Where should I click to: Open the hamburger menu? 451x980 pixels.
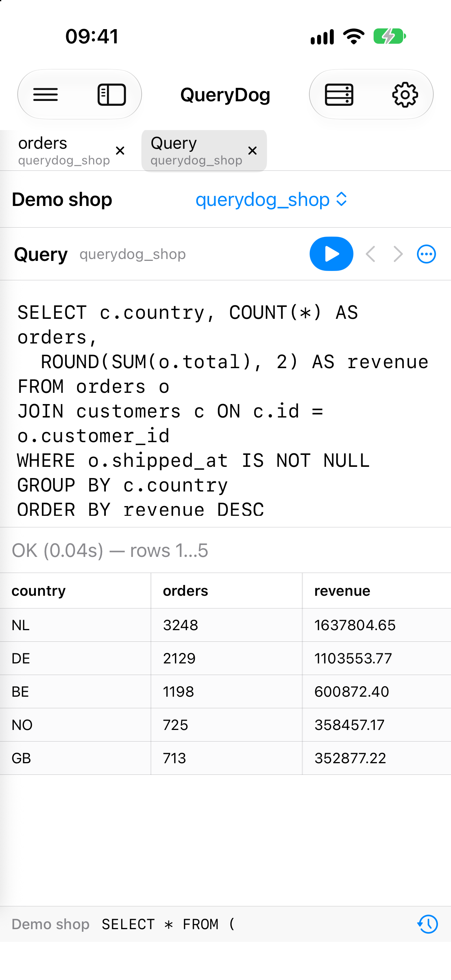[x=46, y=94]
